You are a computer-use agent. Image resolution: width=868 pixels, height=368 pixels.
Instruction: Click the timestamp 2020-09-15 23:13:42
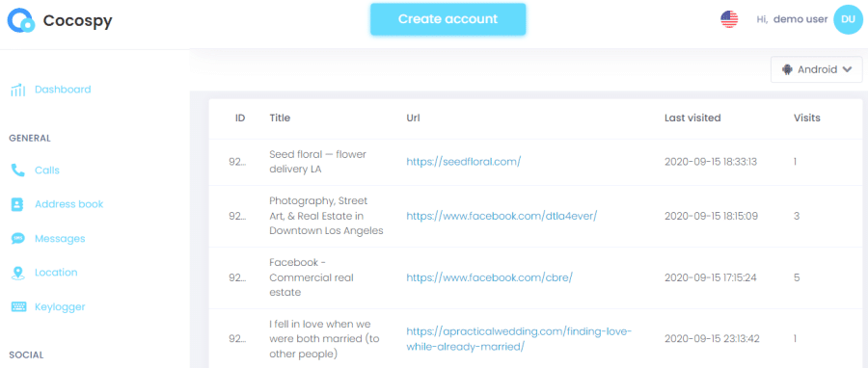[711, 339]
